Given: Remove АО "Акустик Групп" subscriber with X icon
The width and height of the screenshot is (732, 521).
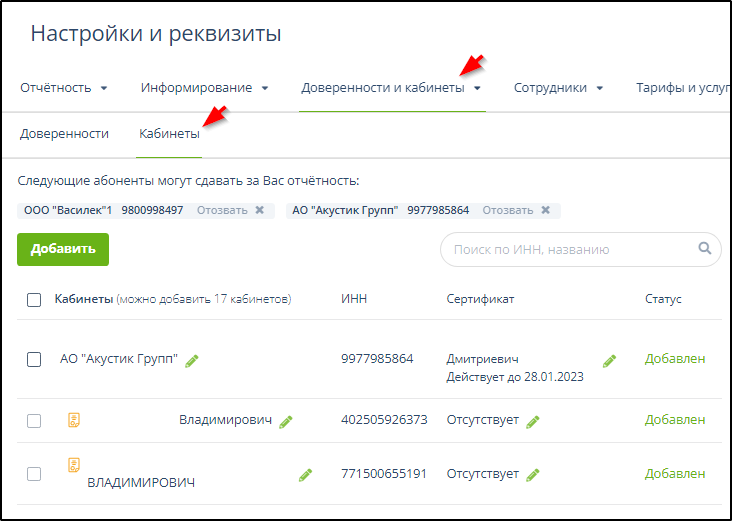Looking at the screenshot, I should tap(546, 211).
